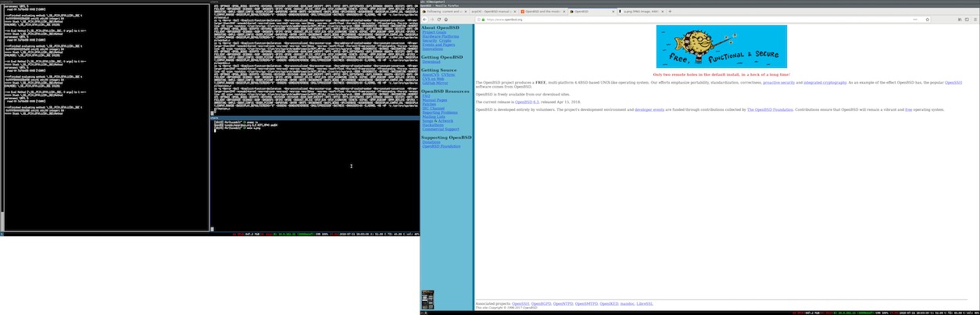The image size is (980, 315).
Task: Open the OpenSSH associated project link
Action: coord(521,303)
